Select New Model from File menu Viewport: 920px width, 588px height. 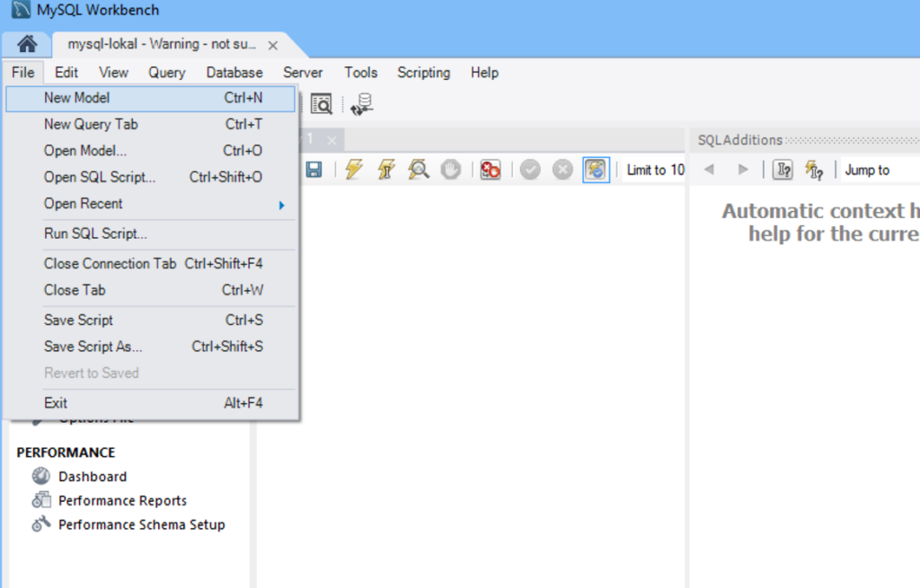tap(151, 99)
